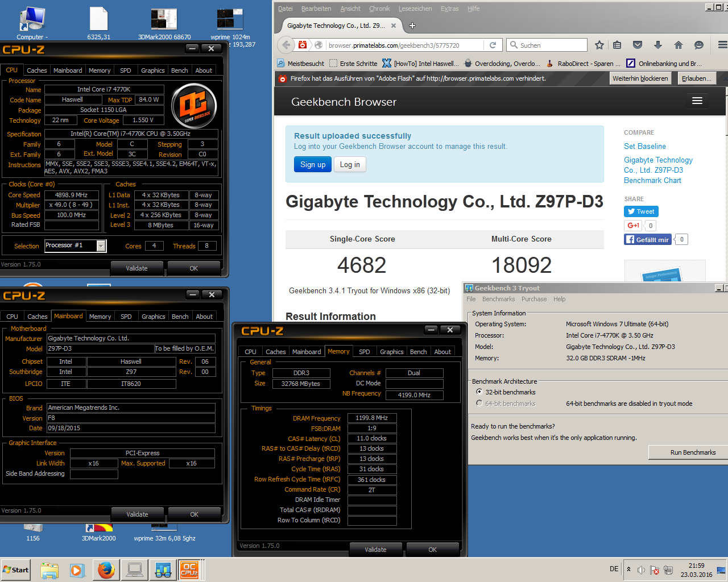Open the Extras menu in Firefox
The image size is (728, 582).
[x=449, y=9]
